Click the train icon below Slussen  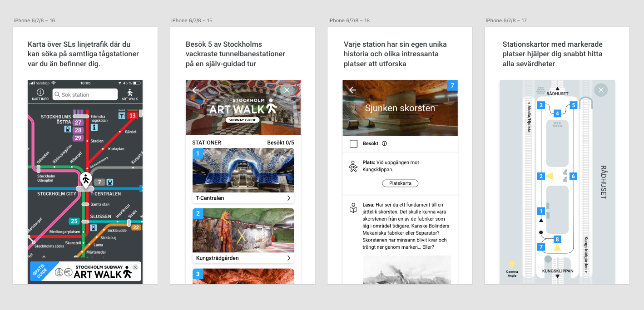pos(94,228)
